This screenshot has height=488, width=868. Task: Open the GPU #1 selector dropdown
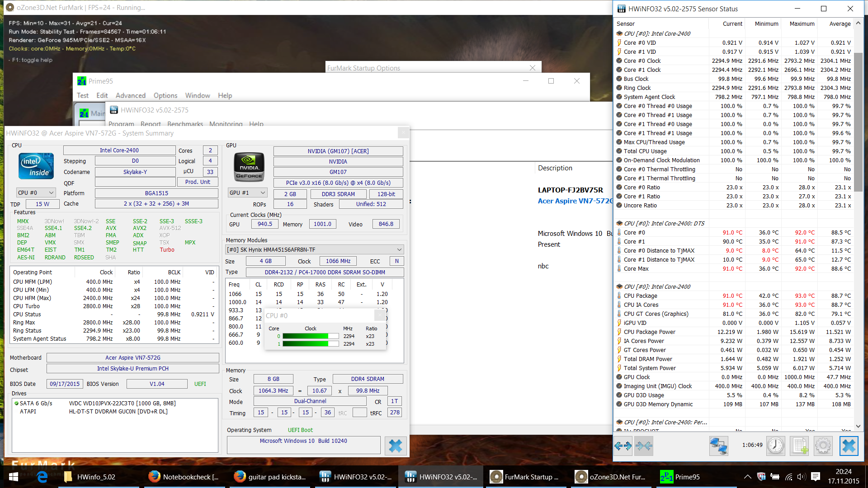coord(247,192)
